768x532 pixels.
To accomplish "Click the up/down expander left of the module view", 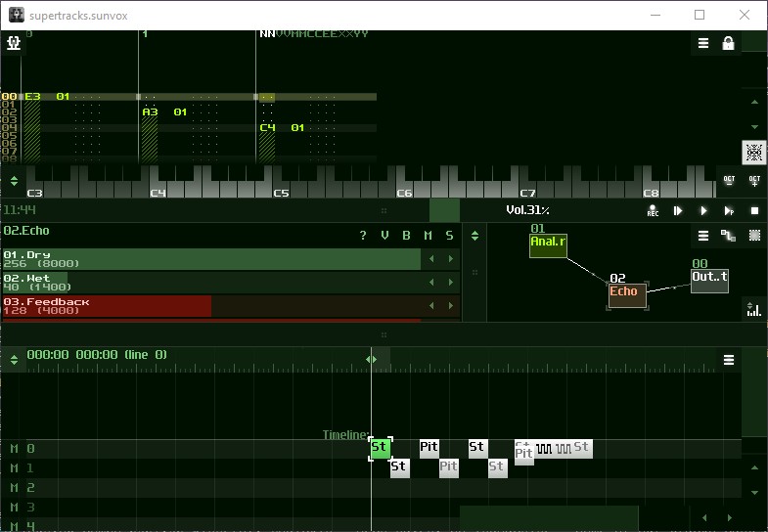I will 474,236.
